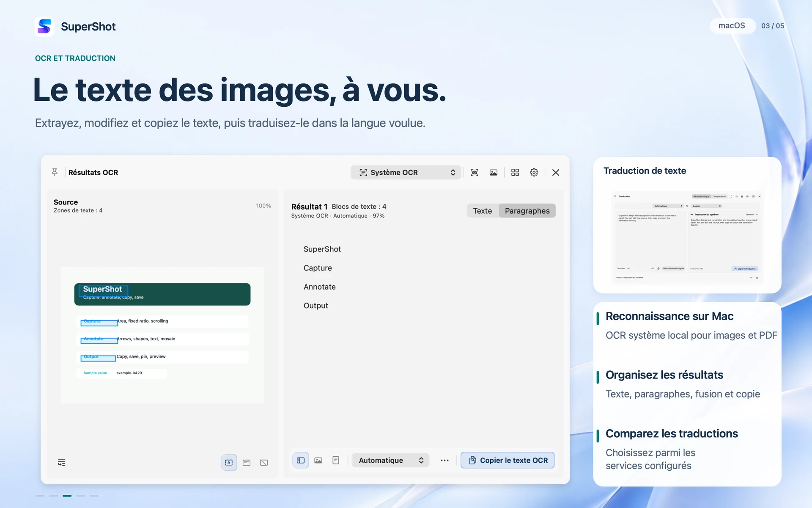Toggle the sidebar layout icon
This screenshot has width=812, height=508.
[301, 460]
